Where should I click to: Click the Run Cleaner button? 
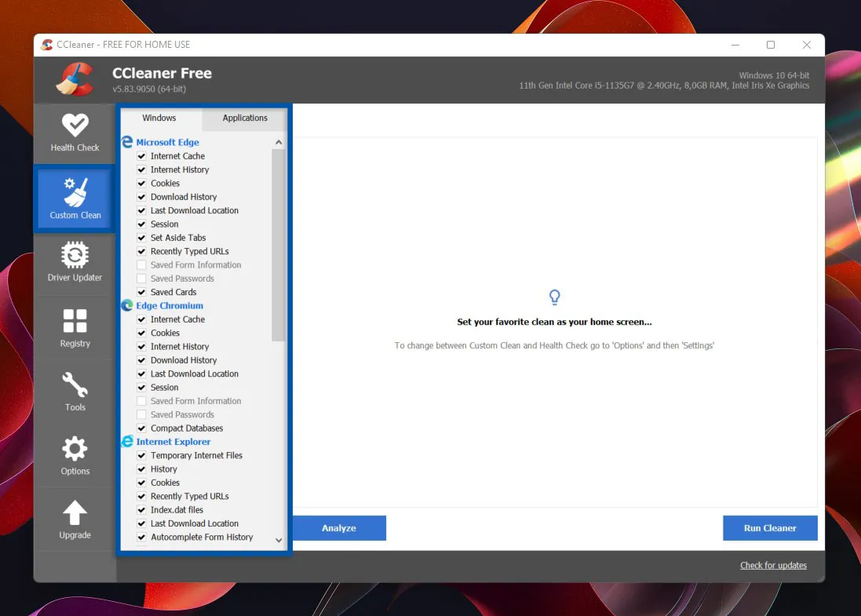click(769, 528)
